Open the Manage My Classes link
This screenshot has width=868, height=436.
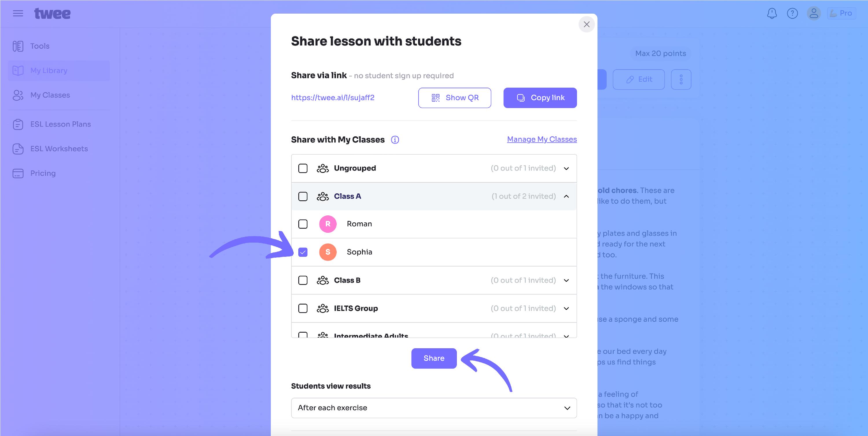[x=542, y=139]
